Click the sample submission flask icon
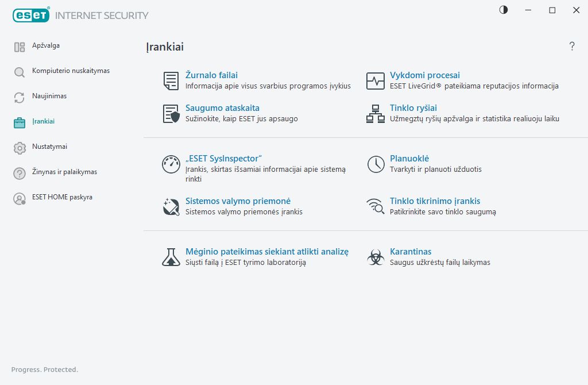 tap(171, 257)
